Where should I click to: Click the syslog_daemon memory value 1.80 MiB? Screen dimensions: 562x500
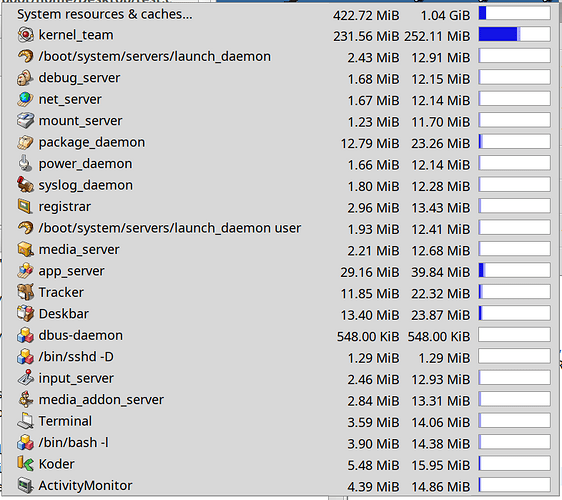point(373,186)
